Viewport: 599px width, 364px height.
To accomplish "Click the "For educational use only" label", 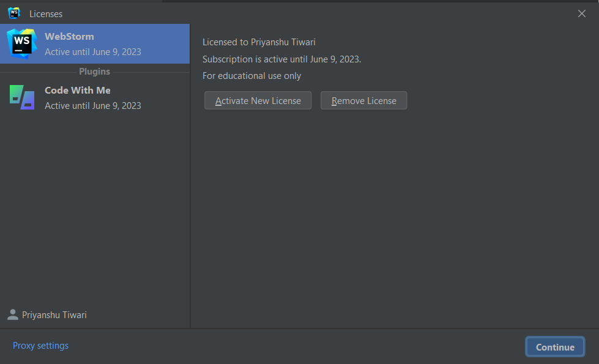I will click(251, 76).
